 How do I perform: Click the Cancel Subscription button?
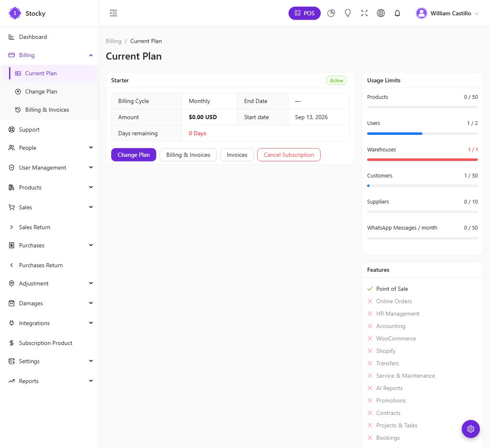pos(289,155)
